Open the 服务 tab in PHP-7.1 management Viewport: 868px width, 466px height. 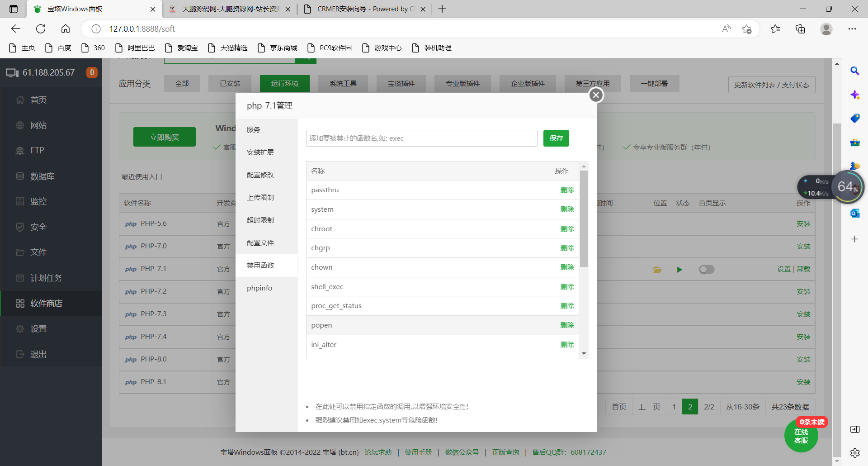253,129
